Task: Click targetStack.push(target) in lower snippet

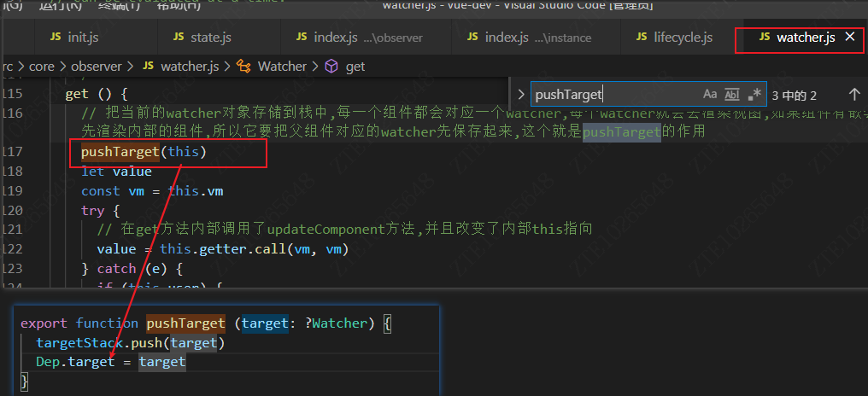Action: coord(131,343)
